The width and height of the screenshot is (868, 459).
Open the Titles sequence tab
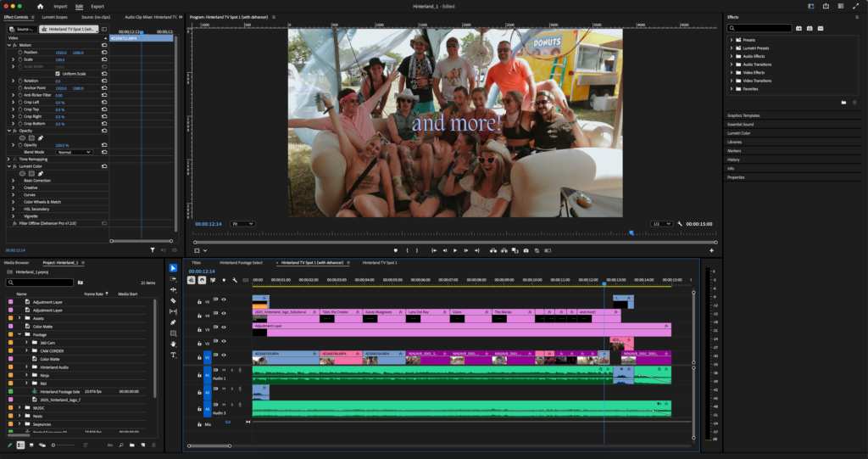coord(196,263)
